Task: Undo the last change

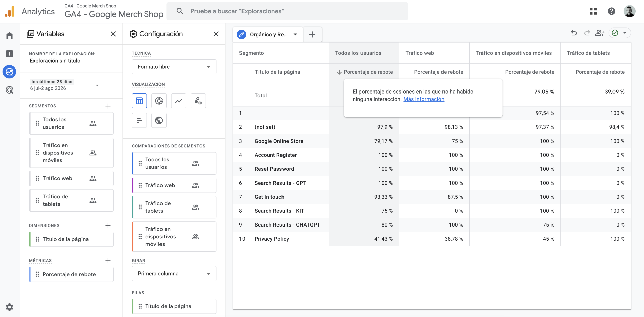Action: coord(574,33)
